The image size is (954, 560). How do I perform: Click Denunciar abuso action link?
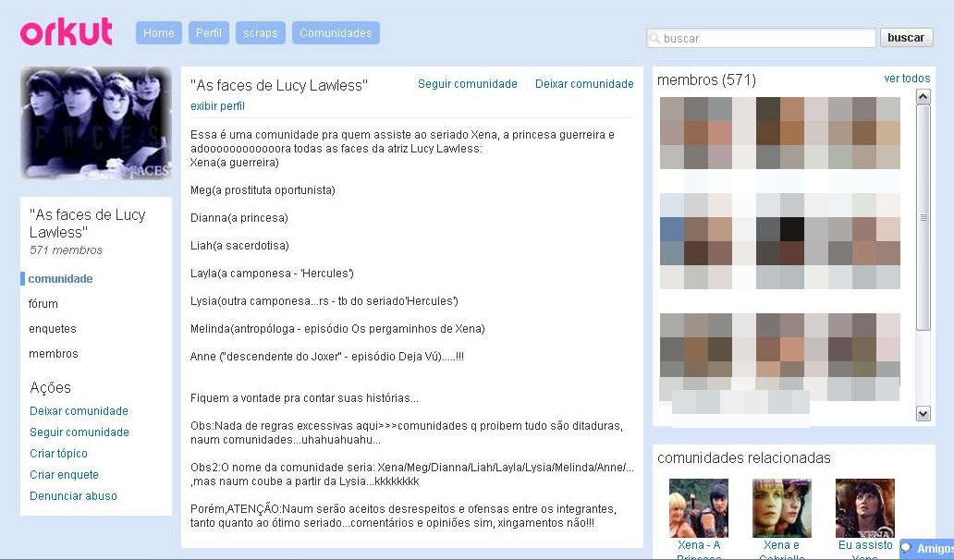pyautogui.click(x=73, y=496)
